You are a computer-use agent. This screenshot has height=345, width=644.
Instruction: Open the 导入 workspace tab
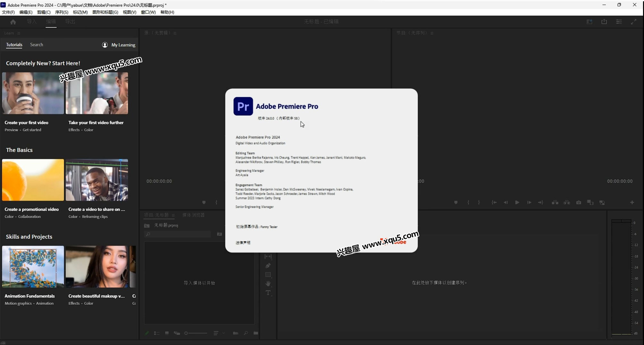(31, 21)
